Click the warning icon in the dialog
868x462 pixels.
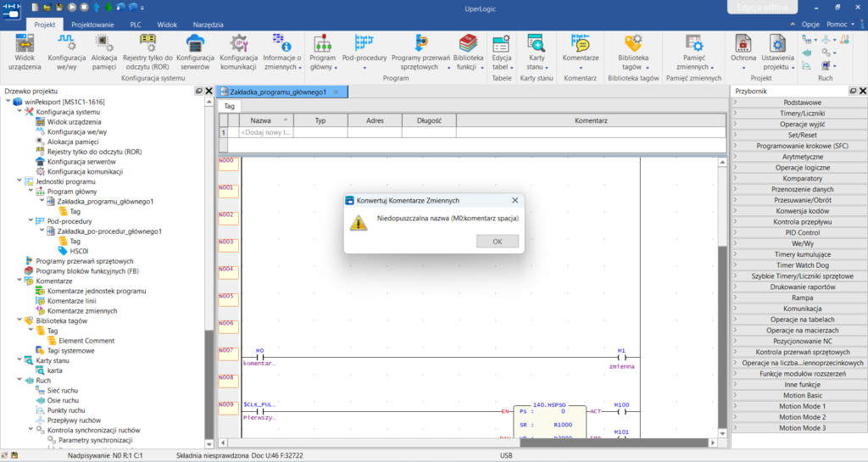click(359, 222)
